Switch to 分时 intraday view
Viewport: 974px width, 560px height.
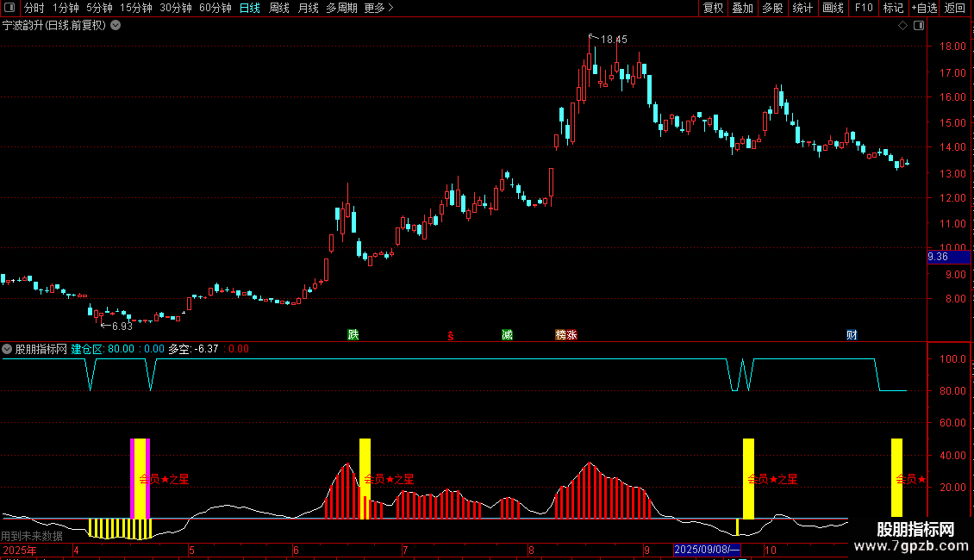(34, 8)
